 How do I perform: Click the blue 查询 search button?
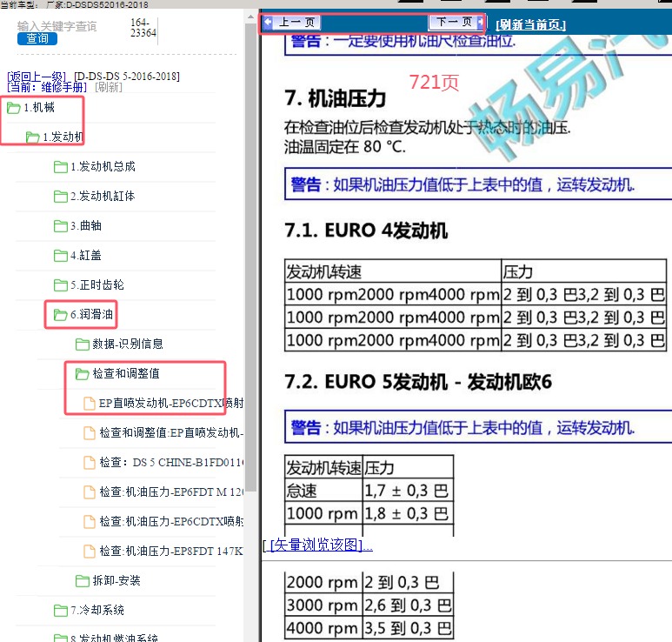[x=37, y=38]
